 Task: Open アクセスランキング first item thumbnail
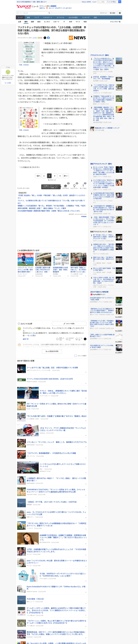[x=119, y=61]
